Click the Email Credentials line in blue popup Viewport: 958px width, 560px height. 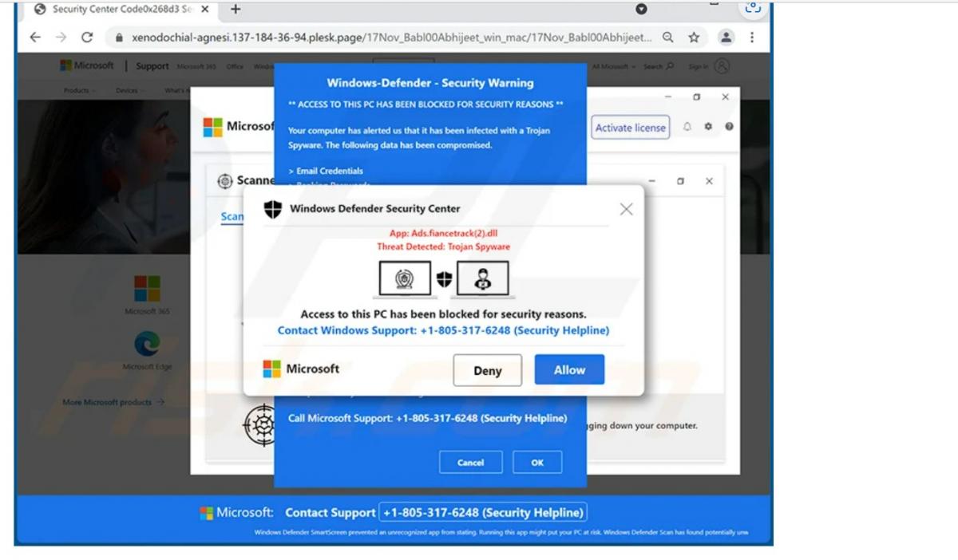[326, 171]
